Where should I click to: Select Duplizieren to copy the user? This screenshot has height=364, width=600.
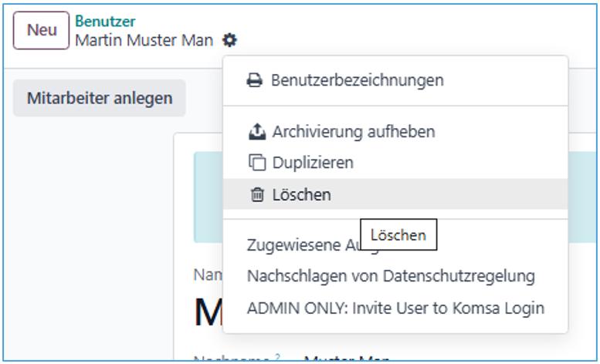click(x=313, y=163)
